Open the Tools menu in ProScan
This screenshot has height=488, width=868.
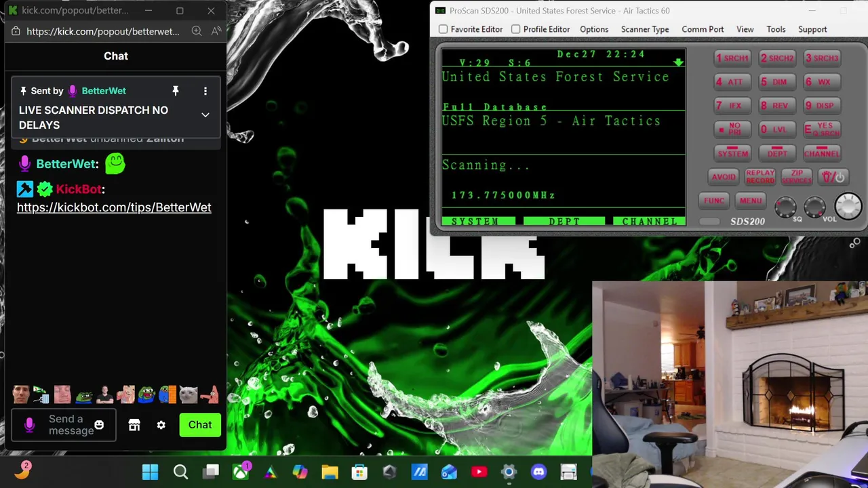coord(776,29)
